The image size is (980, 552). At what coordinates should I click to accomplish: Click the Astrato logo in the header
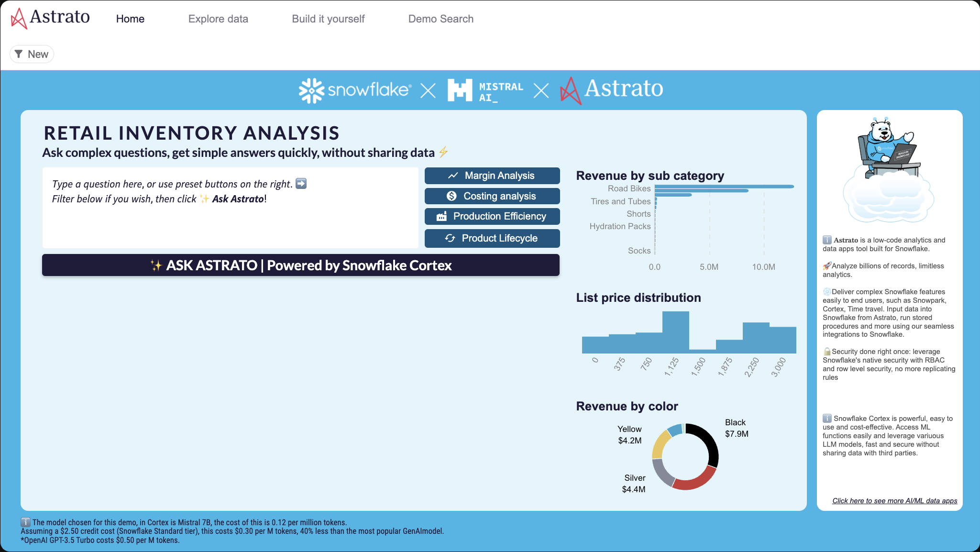coord(50,18)
